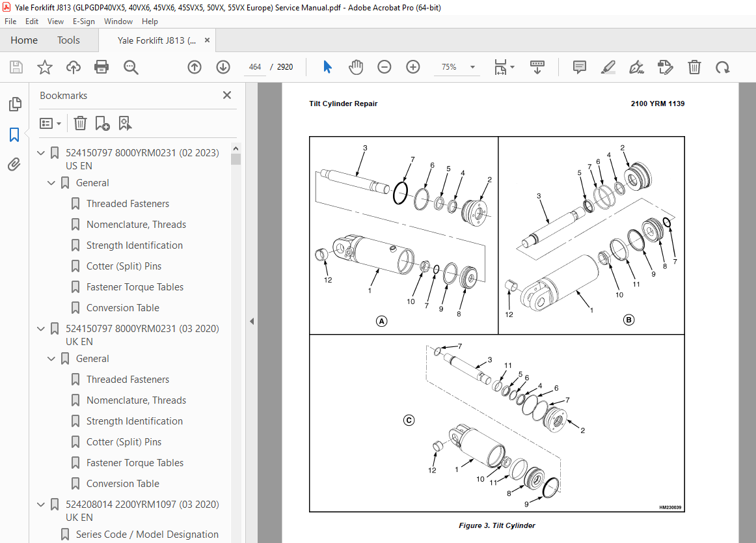The image size is (756, 543).
Task: Collapse the 524208014 2200YRM1097 bookmark
Action: click(41, 505)
